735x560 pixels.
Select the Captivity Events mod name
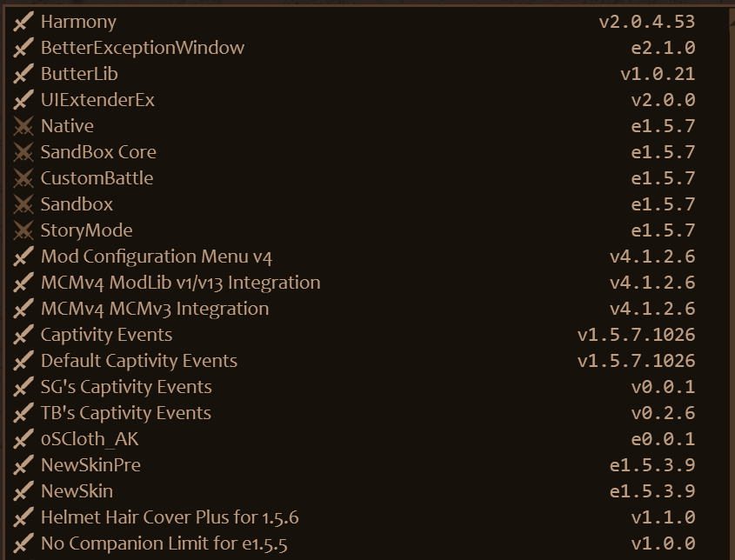coord(106,335)
